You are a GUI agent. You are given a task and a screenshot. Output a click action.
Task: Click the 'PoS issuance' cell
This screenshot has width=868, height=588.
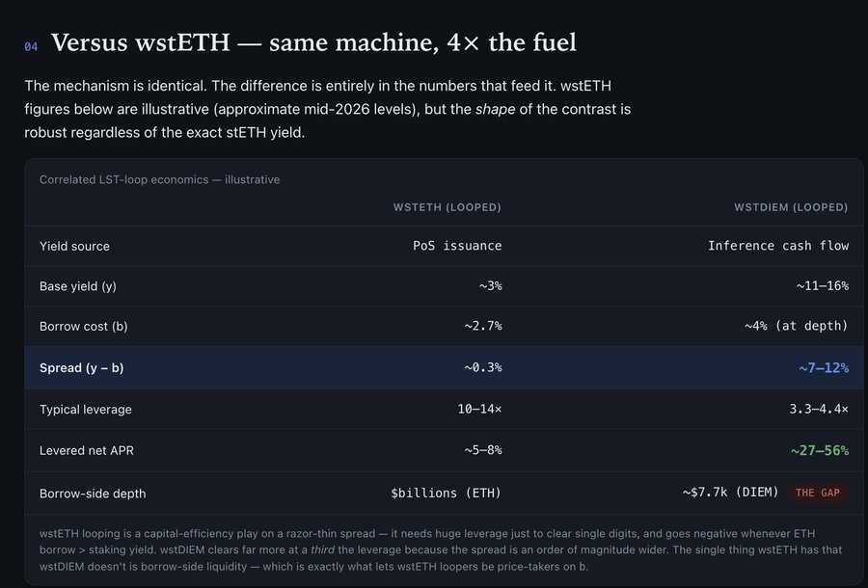pos(457,246)
